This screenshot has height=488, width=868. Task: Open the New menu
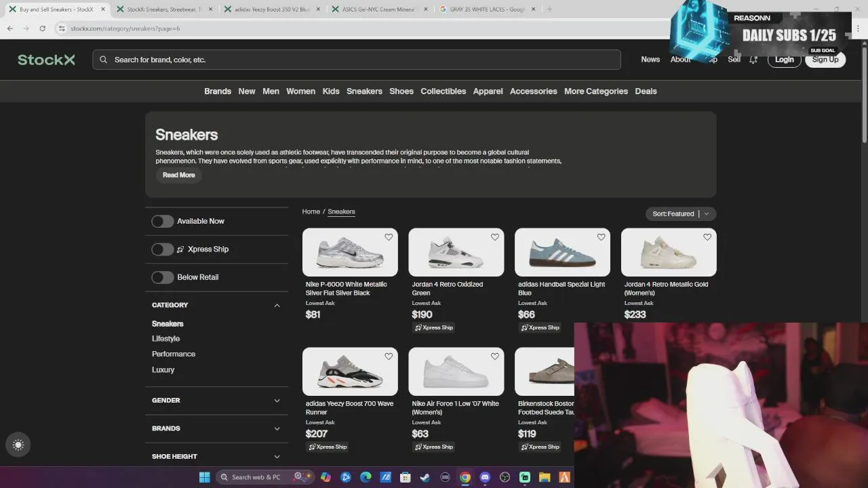(247, 91)
